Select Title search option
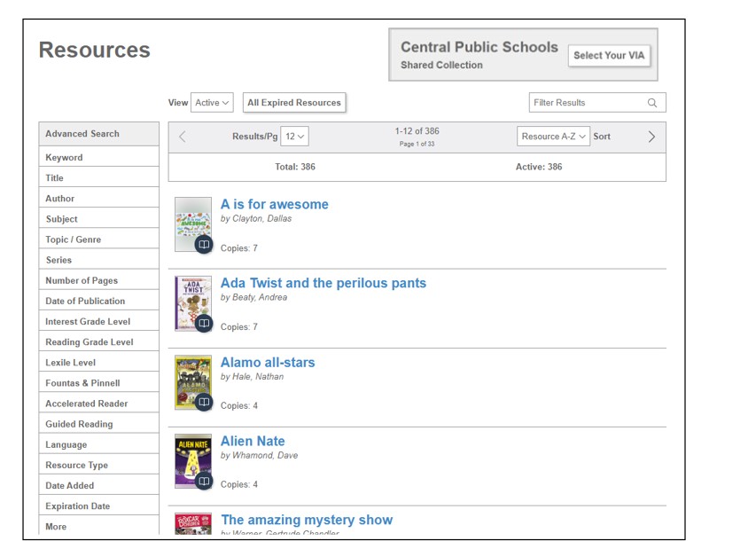 (99, 177)
